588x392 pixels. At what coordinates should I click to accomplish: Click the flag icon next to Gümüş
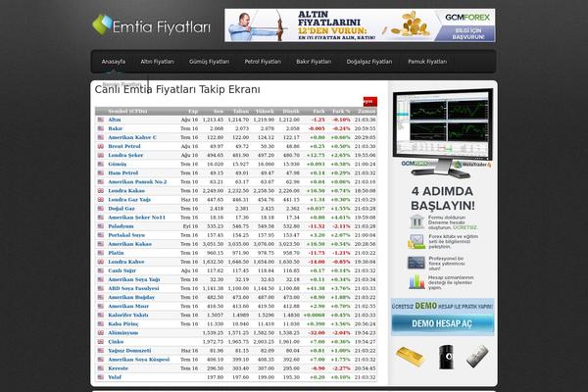click(x=101, y=164)
